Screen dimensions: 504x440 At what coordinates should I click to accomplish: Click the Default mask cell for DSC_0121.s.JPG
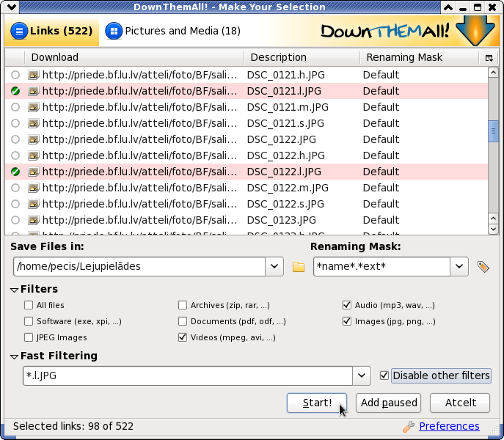click(381, 123)
